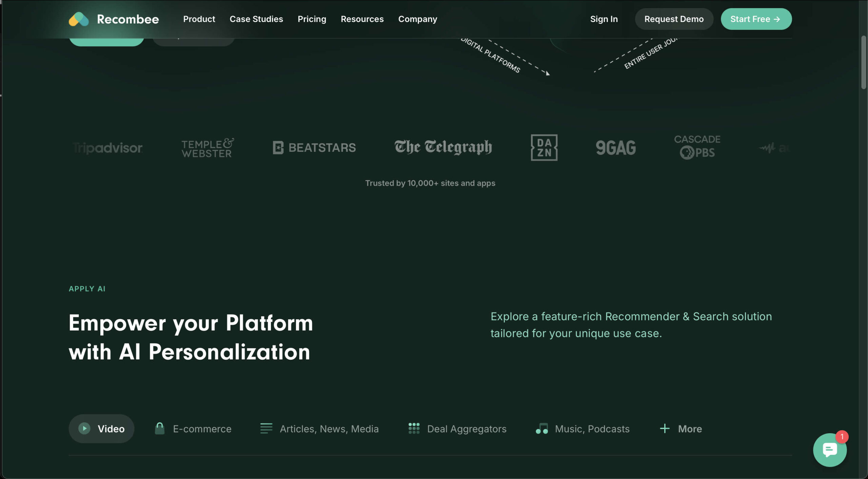Select E-commerce shopping bag icon

[x=160, y=428]
